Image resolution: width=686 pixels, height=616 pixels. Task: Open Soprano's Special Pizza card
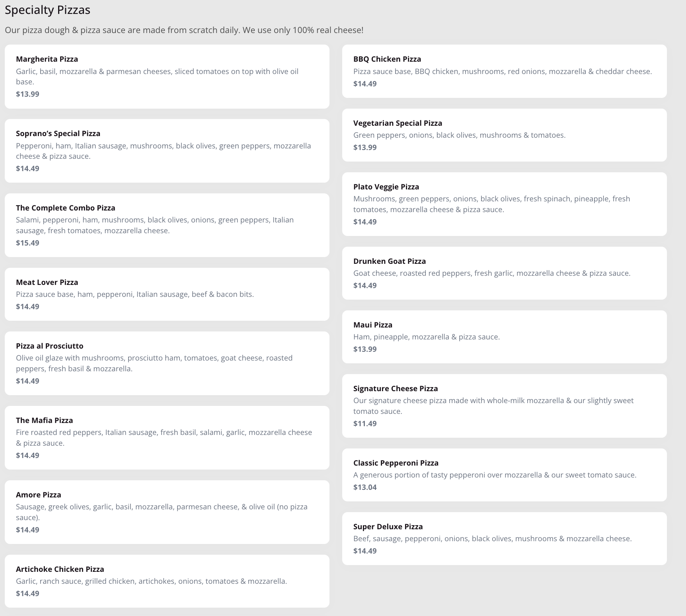167,151
